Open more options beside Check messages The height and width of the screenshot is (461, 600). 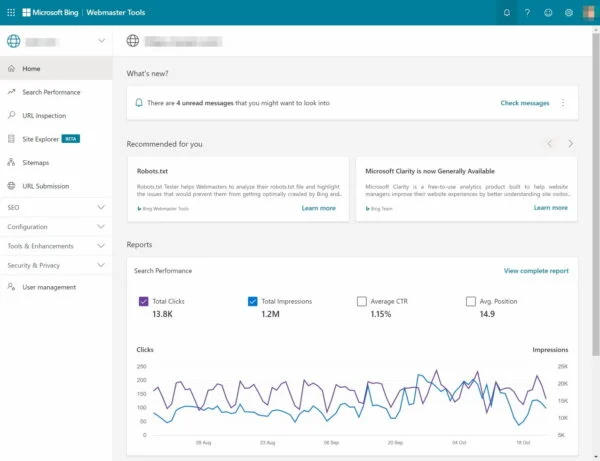coord(563,103)
